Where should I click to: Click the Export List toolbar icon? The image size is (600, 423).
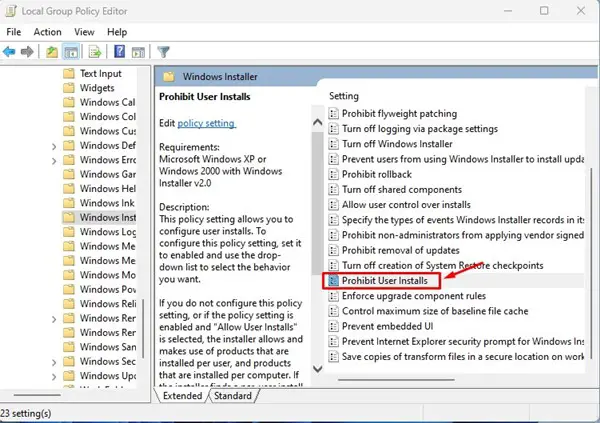[95, 52]
